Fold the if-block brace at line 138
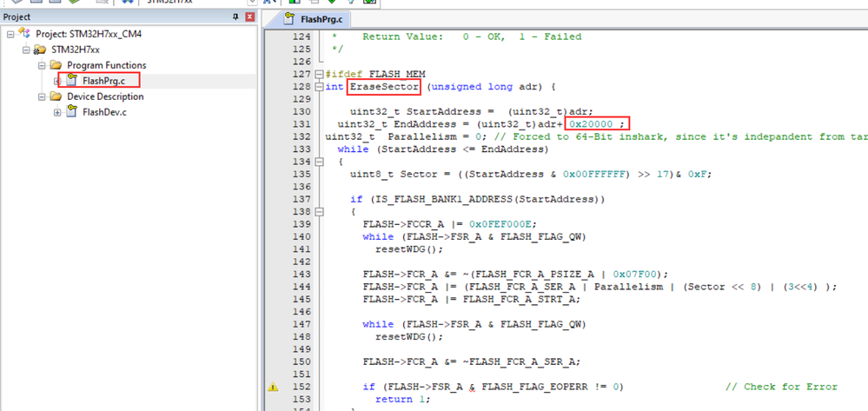This screenshot has height=411, width=868. pyautogui.click(x=318, y=212)
